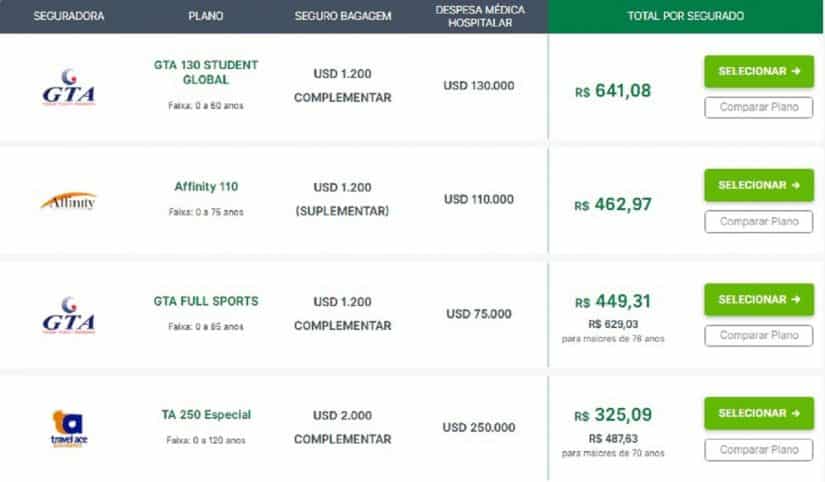The image size is (825, 482).
Task: Click the Despesa Médica Hospitalar column header
Action: [480, 16]
